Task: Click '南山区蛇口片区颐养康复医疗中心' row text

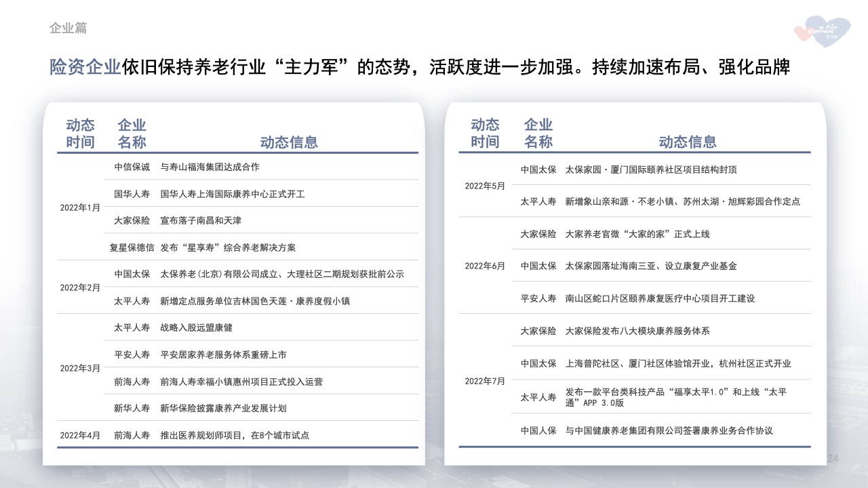Action: click(660, 298)
